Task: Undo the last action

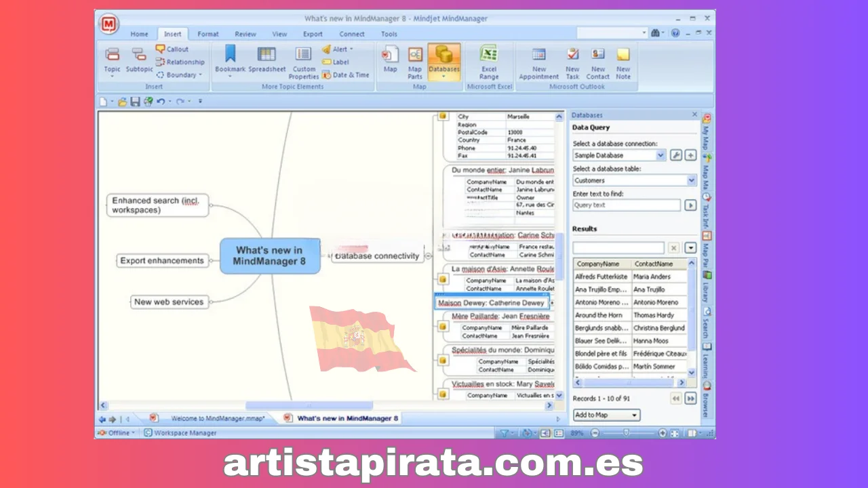Action: click(x=161, y=102)
